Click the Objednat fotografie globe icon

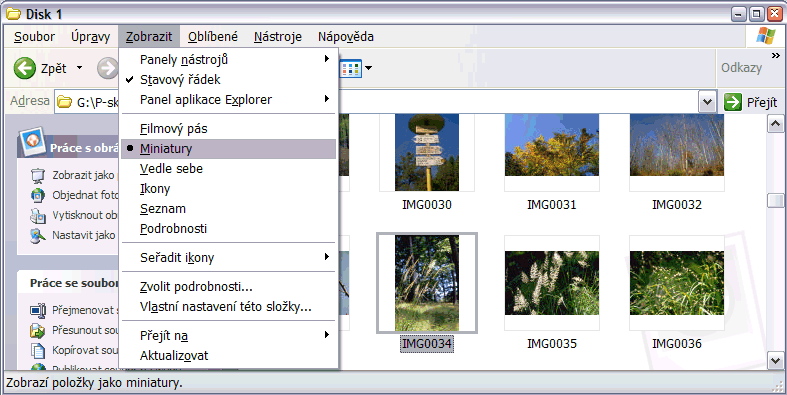[x=38, y=195]
